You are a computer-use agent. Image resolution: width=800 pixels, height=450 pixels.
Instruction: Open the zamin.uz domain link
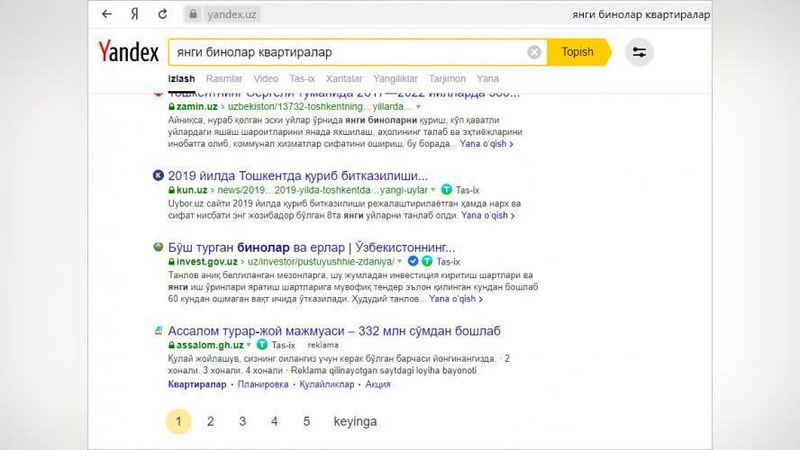pyautogui.click(x=197, y=107)
